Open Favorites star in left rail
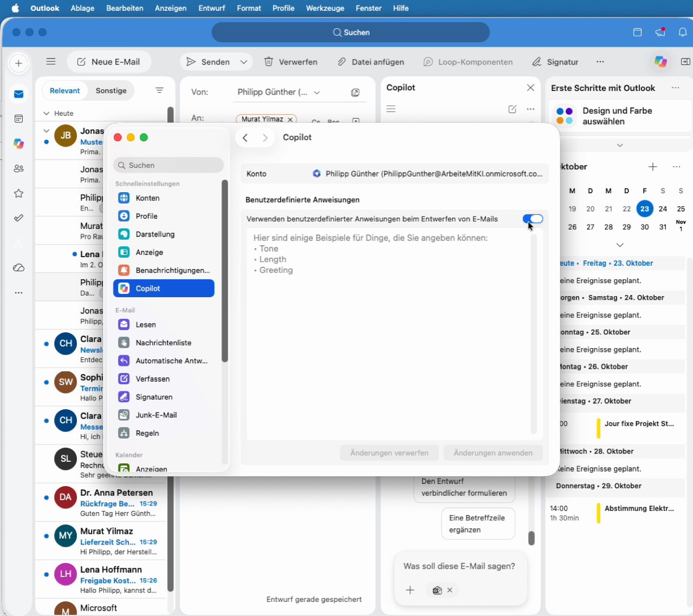This screenshot has height=616, width=693. (18, 194)
